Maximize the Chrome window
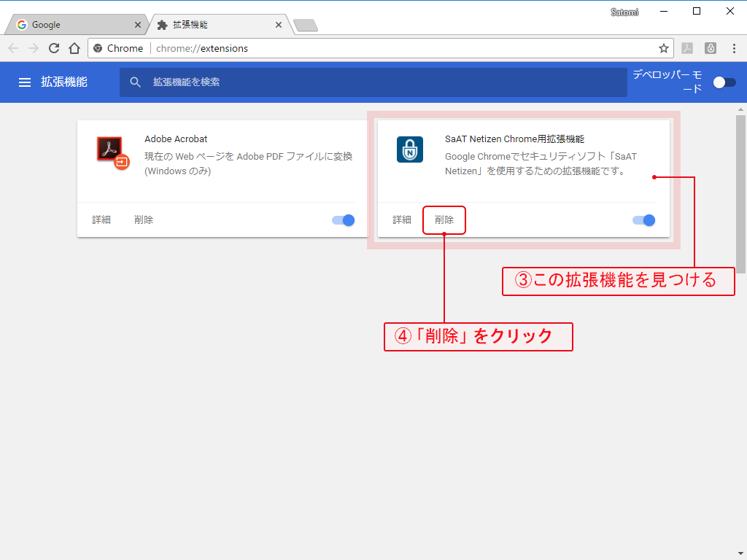This screenshot has width=747, height=560. [697, 12]
